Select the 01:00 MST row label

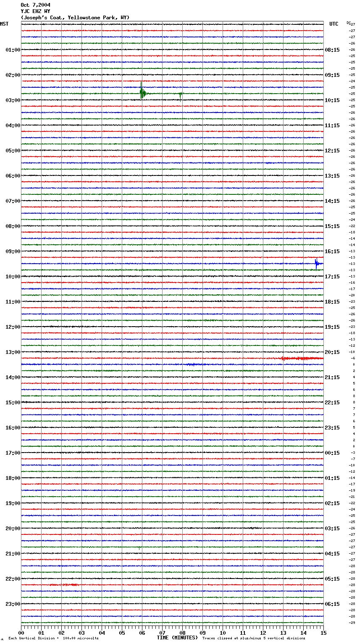click(13, 50)
